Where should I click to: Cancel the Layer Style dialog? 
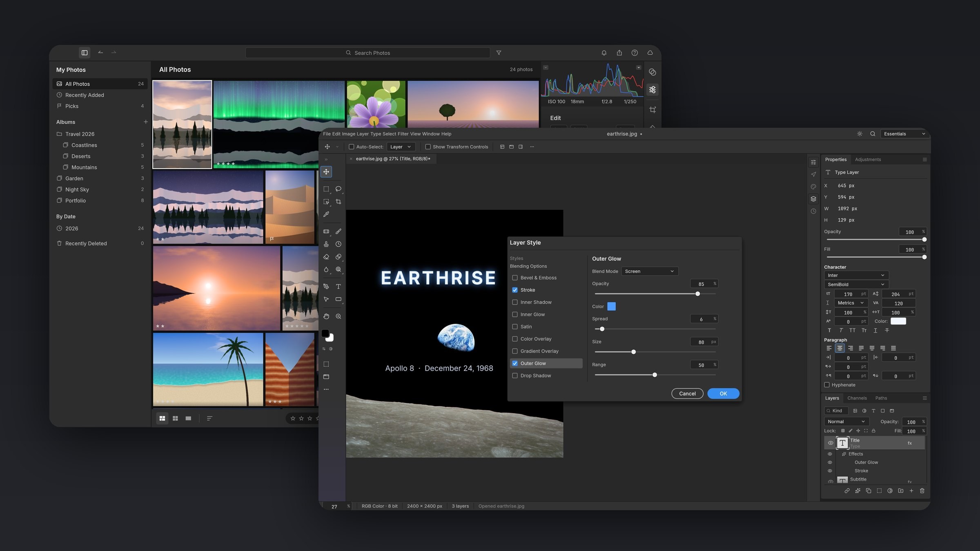687,393
